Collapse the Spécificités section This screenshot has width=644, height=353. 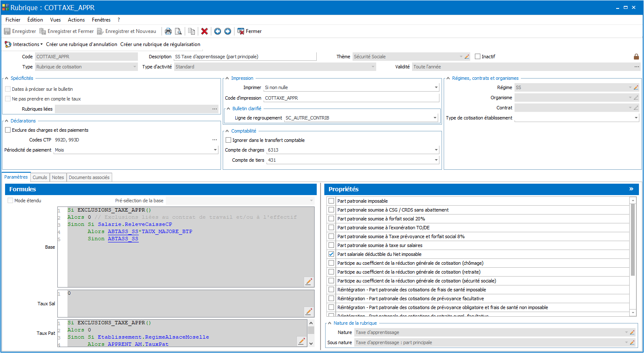point(7,78)
